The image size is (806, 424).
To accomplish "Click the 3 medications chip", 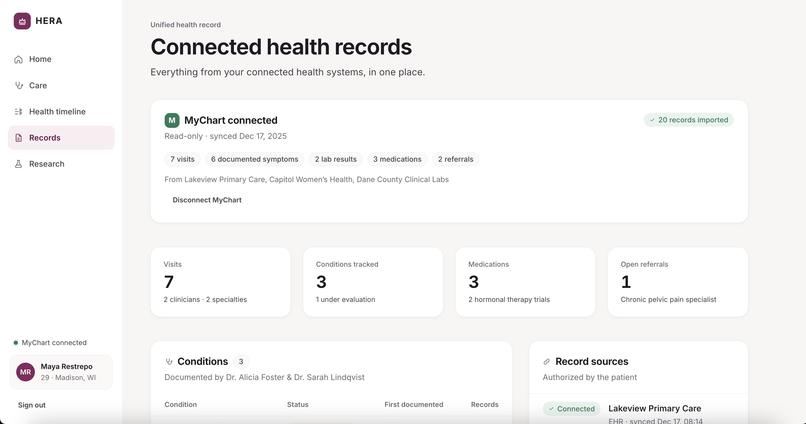I will pyautogui.click(x=397, y=159).
